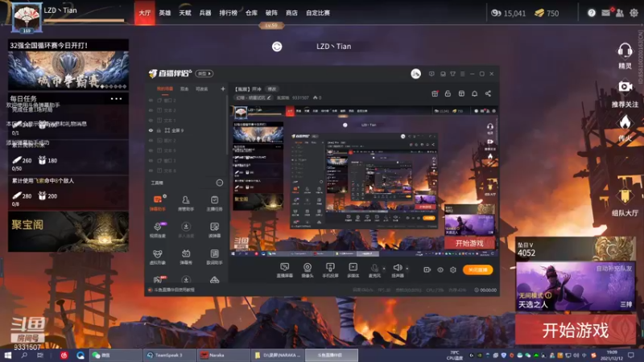Image resolution: width=644 pixels, height=362 pixels.
Task: Toggle visibility eye for 文本 2 source
Action: pyautogui.click(x=151, y=110)
